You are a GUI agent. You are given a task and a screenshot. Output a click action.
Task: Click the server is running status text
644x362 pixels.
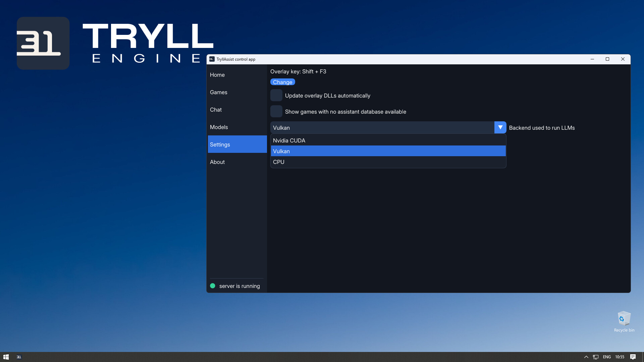coord(239,286)
